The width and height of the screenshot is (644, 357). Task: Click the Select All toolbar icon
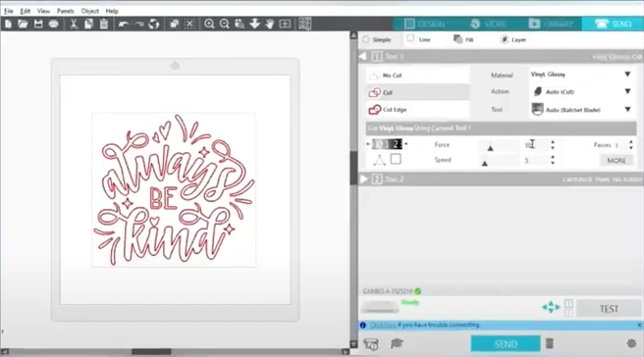pos(174,24)
